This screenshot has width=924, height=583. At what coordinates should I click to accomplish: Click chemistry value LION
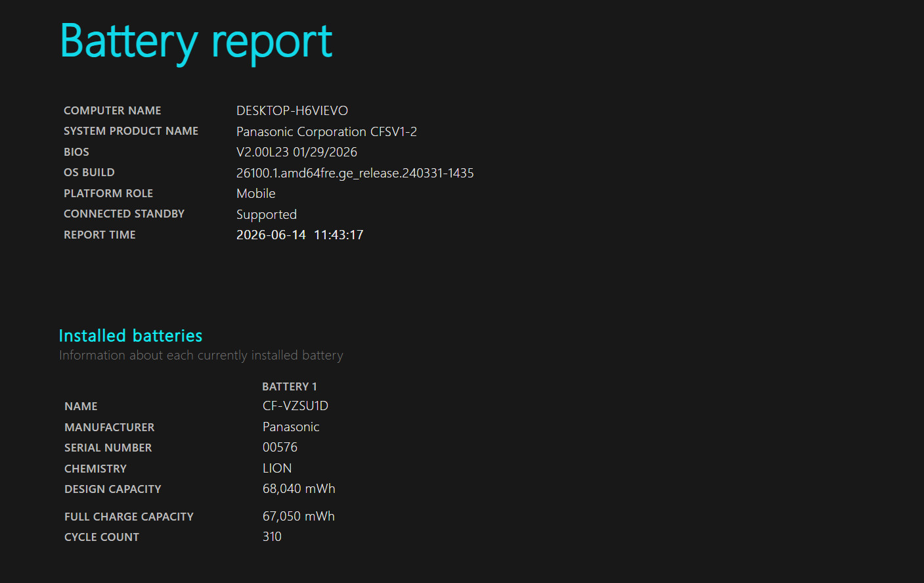tap(277, 468)
